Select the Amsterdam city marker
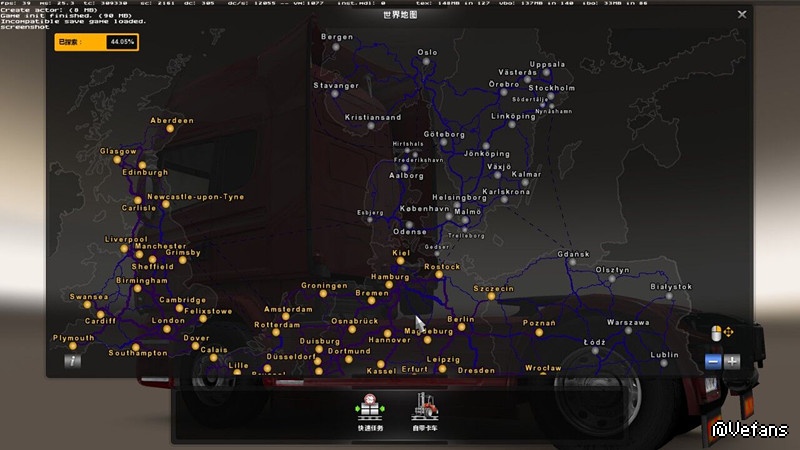 coord(286,317)
